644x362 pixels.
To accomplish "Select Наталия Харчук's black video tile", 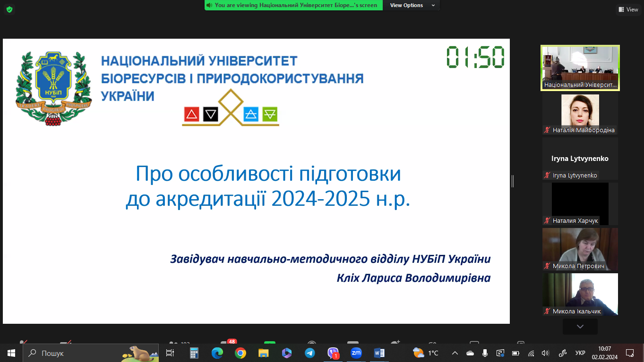I will (x=580, y=204).
